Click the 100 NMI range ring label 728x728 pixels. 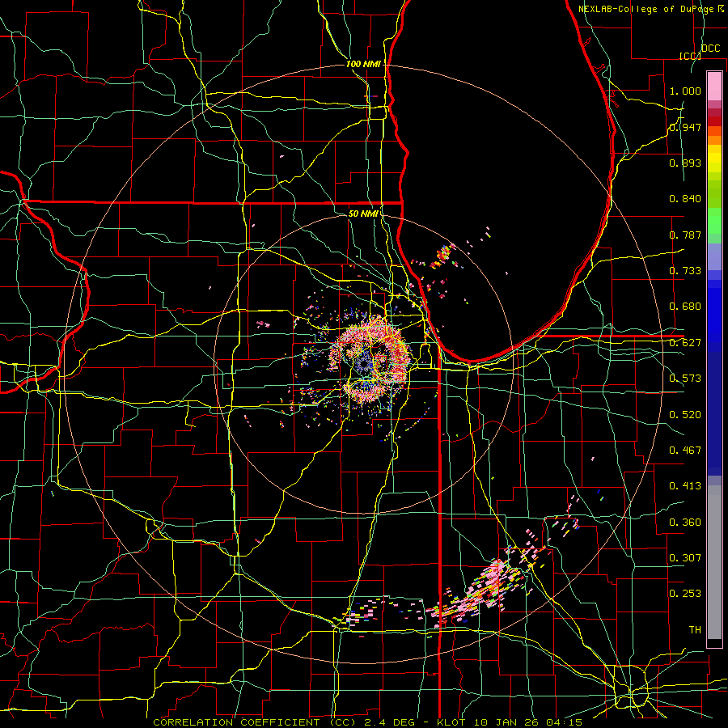pyautogui.click(x=363, y=64)
